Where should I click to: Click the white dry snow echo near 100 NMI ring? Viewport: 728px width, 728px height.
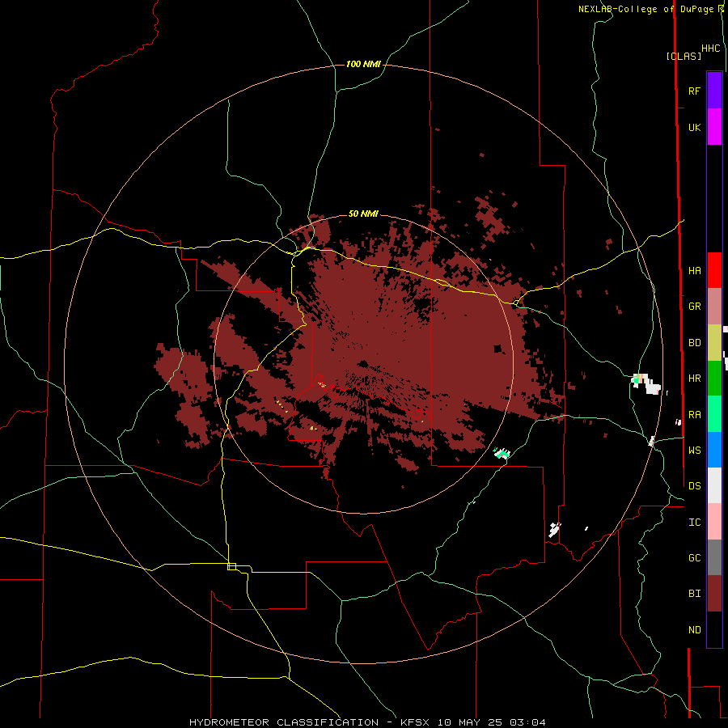pos(647,383)
